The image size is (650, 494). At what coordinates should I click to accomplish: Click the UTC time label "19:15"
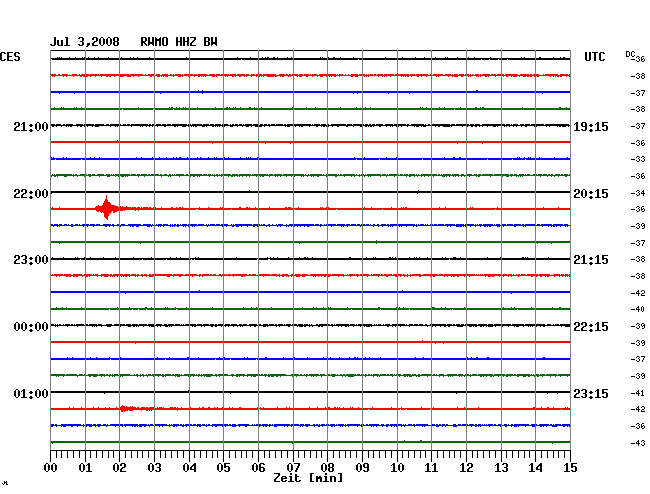pyautogui.click(x=591, y=127)
